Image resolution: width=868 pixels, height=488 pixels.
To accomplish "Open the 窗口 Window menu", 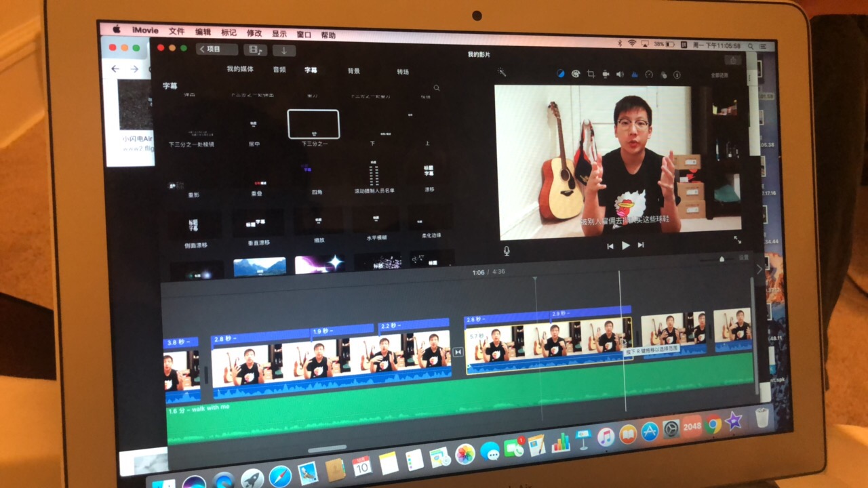I will pos(304,35).
